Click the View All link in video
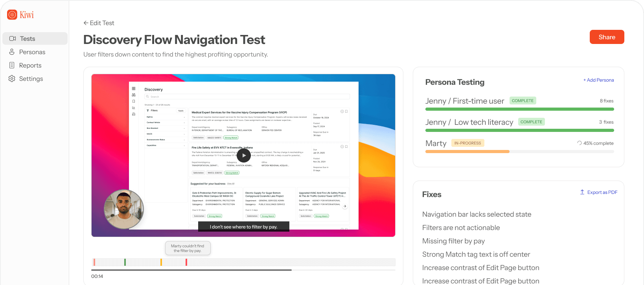Screen dimensions: 644x285 (x=231, y=184)
